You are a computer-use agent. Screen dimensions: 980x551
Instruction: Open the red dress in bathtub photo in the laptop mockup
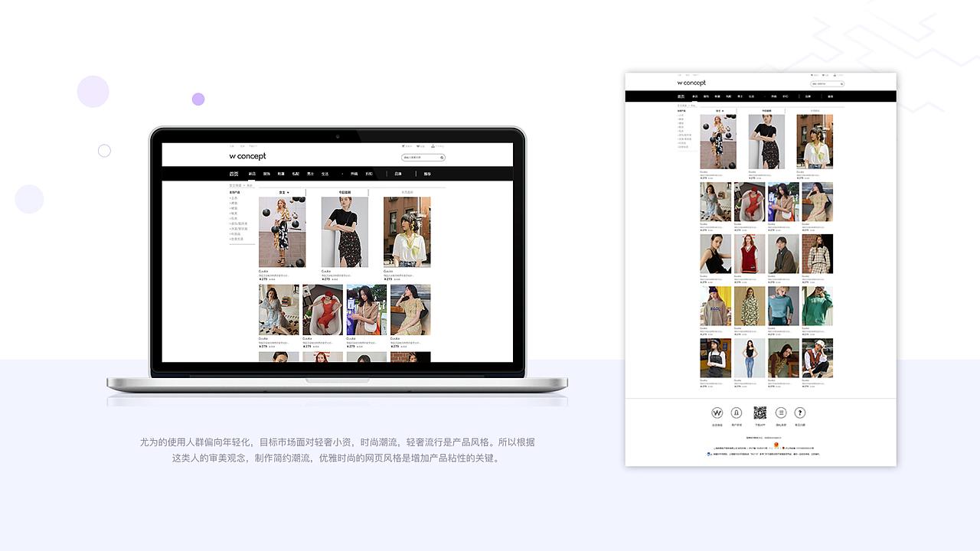tap(322, 310)
